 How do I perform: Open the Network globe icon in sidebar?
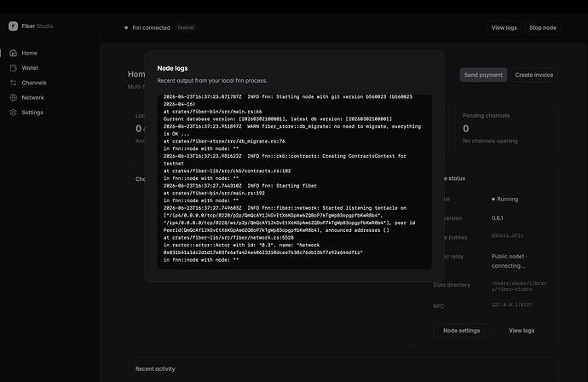tap(13, 97)
